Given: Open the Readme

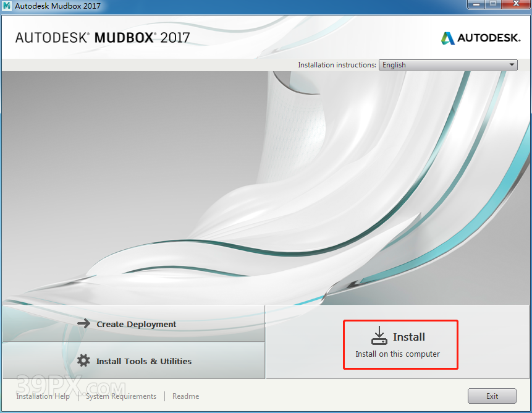Looking at the screenshot, I should [x=185, y=396].
